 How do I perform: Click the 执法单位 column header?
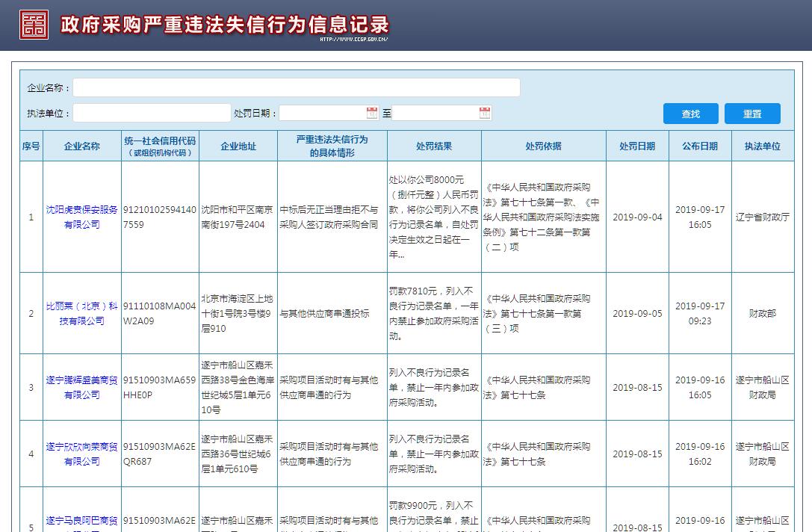pos(762,146)
